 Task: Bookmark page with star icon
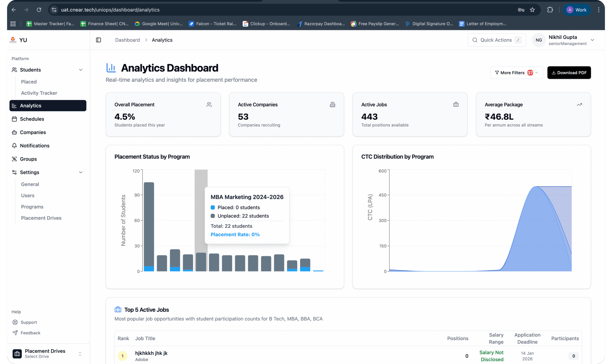tap(532, 10)
